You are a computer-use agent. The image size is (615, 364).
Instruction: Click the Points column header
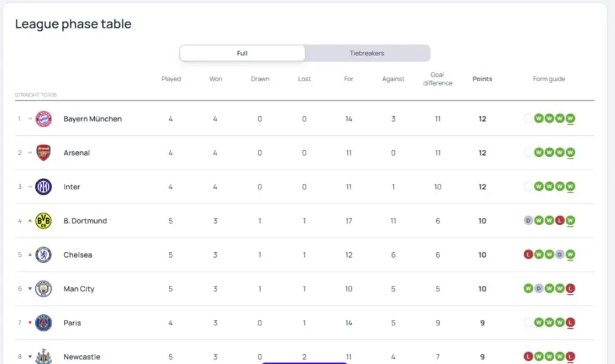tap(482, 79)
